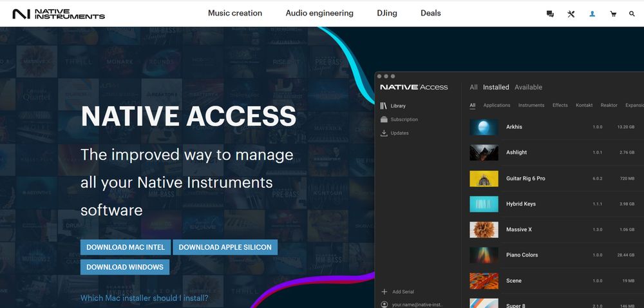This screenshot has width=644, height=308.
Task: Click the Massive X product name
Action: [518, 229]
